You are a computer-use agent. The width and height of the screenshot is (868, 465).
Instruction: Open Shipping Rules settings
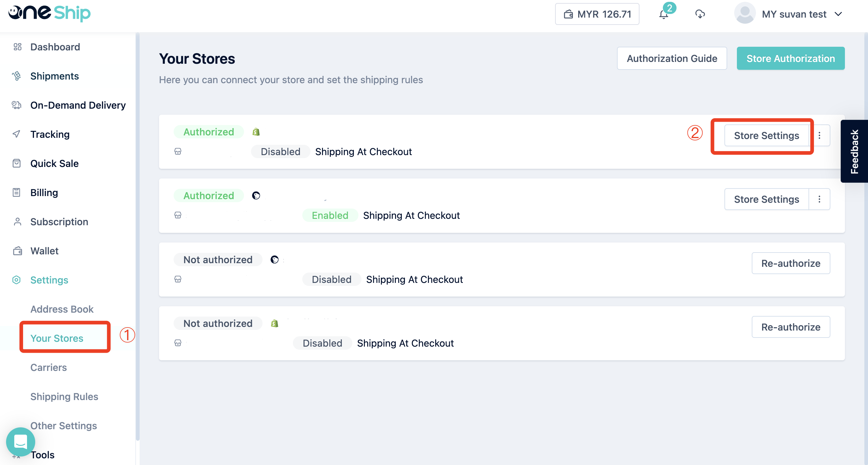click(x=64, y=396)
